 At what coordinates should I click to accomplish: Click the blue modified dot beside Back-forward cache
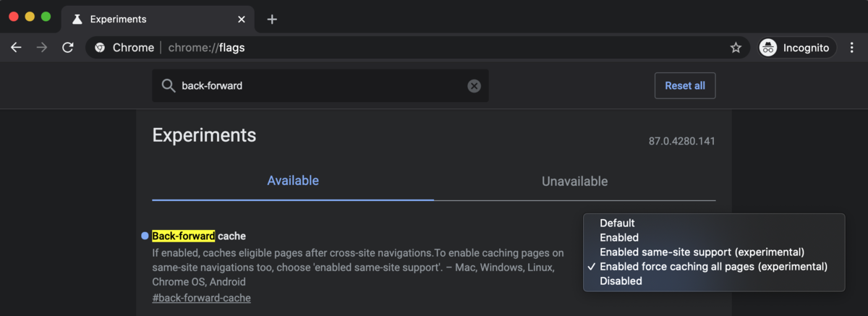145,236
